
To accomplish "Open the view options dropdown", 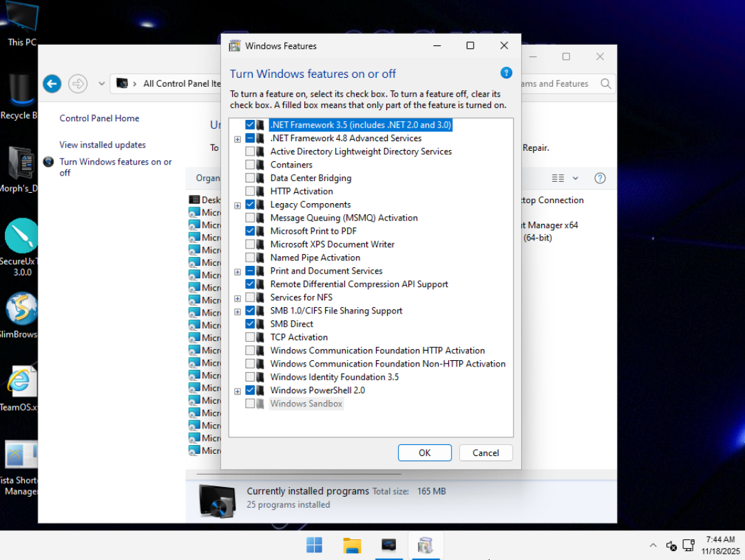I will [576, 178].
